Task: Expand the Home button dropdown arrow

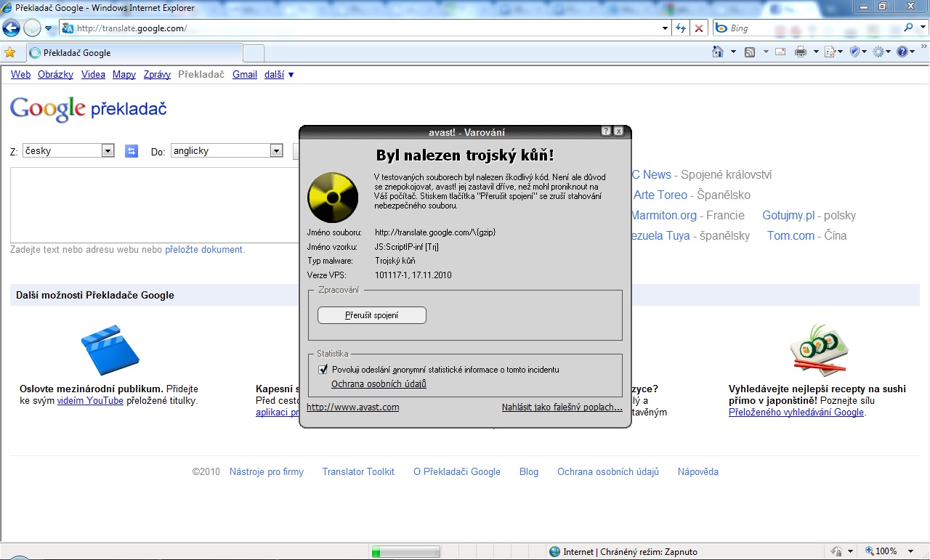Action: (x=733, y=52)
